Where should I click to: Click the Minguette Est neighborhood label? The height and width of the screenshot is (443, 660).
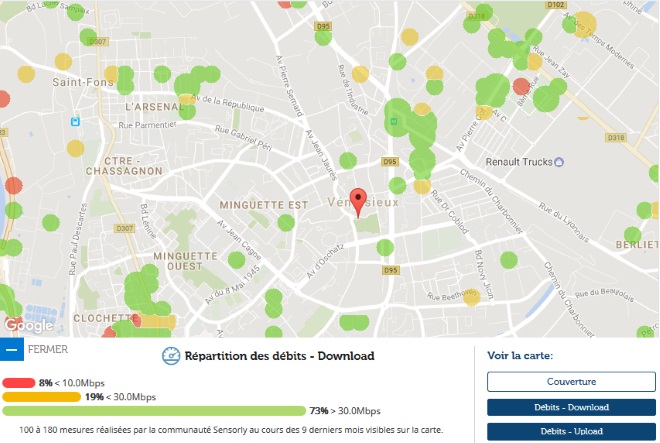[264, 204]
